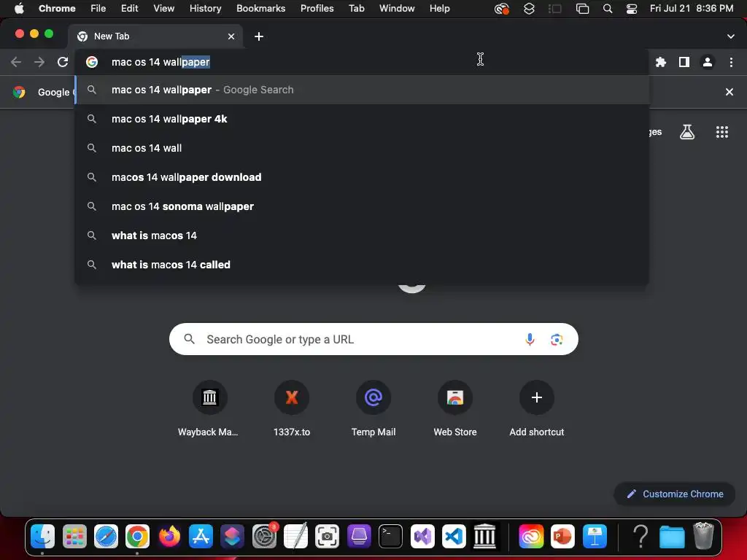747x560 pixels.
Task: Open Keynote from the Dock
Action: (595, 537)
